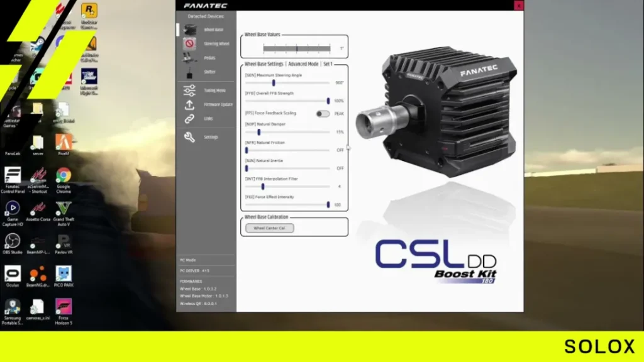
Task: Toggle the Force Feedback Scaling switch
Action: (323, 114)
